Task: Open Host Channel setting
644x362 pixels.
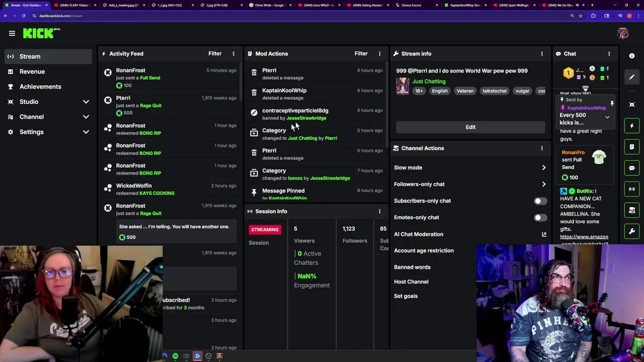Action: [411, 282]
